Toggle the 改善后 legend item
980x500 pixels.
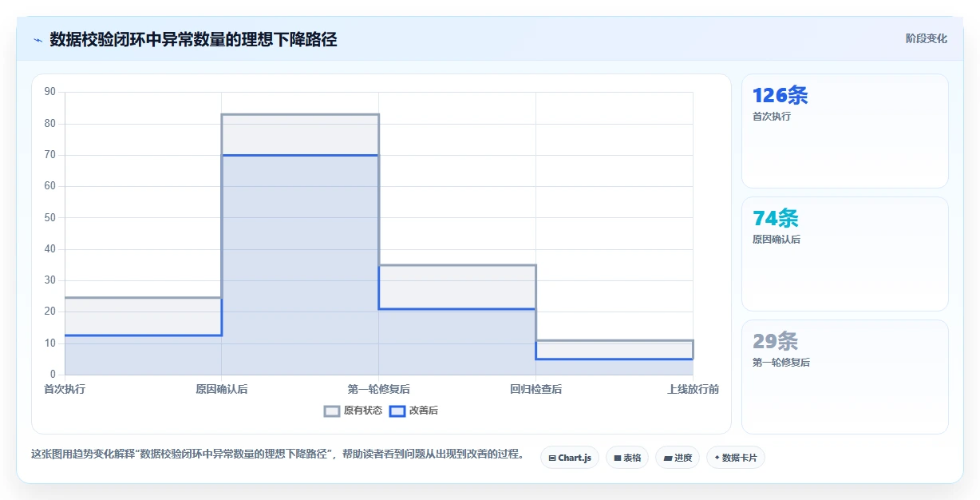(413, 411)
